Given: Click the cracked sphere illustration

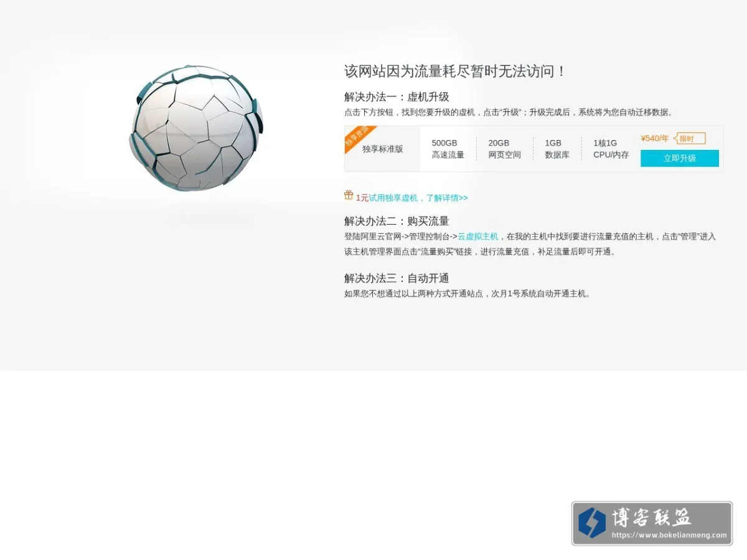Looking at the screenshot, I should 196,128.
